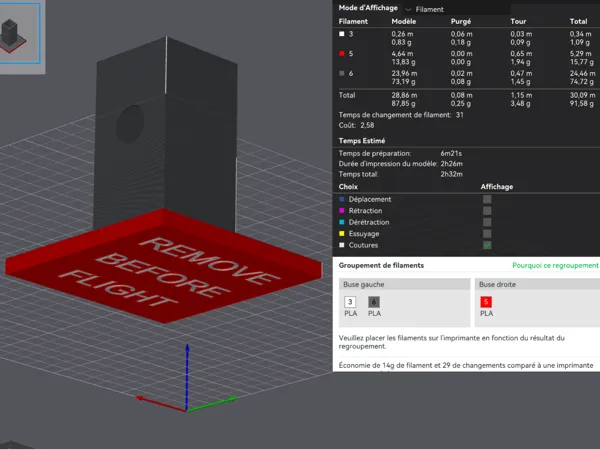Click the 'Groupement de filaments' heading
The height and width of the screenshot is (450, 600).
coord(381,265)
